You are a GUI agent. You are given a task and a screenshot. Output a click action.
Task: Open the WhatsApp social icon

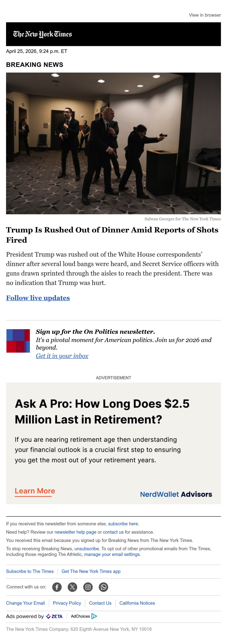[x=103, y=587]
